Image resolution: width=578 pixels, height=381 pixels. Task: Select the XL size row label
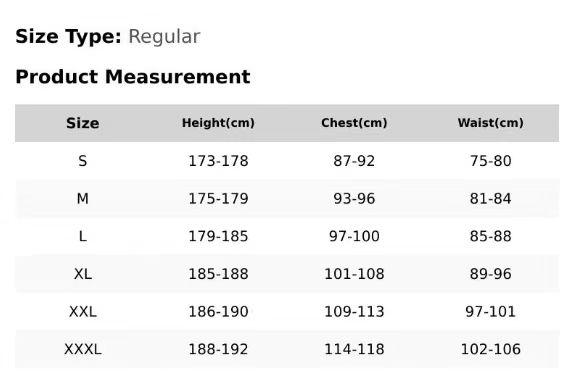83,274
